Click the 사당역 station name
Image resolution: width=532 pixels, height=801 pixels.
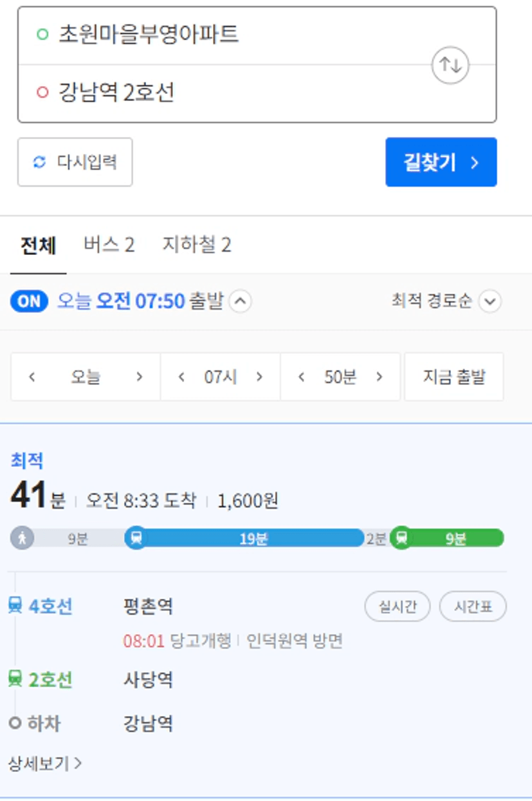tap(148, 680)
